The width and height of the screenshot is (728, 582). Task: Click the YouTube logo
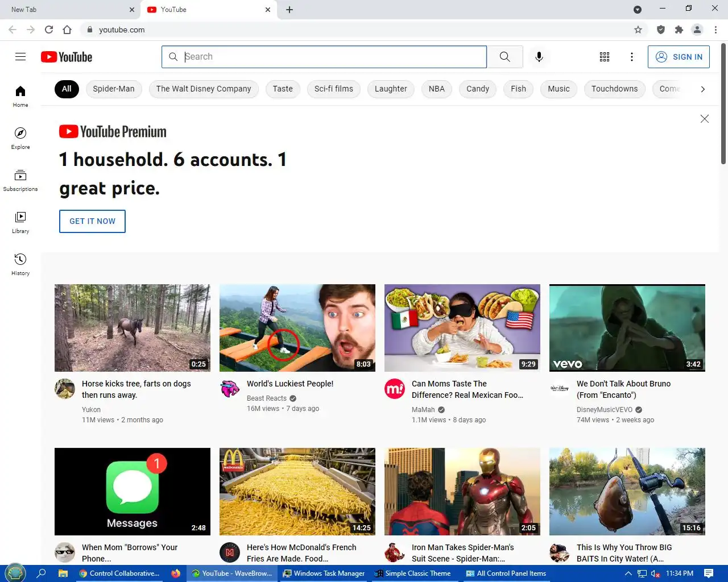click(x=67, y=57)
